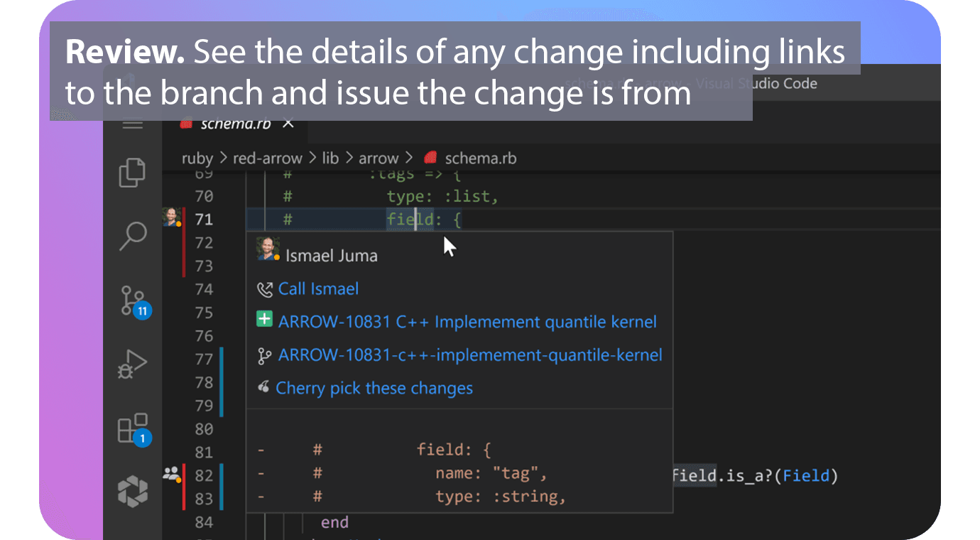Click the green plus issue icon
Screen dimensions: 980x540
click(264, 320)
